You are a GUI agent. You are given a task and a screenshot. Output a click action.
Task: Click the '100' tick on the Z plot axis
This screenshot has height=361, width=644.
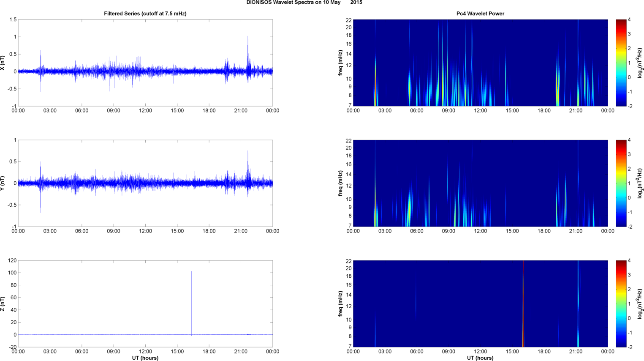tap(12, 273)
